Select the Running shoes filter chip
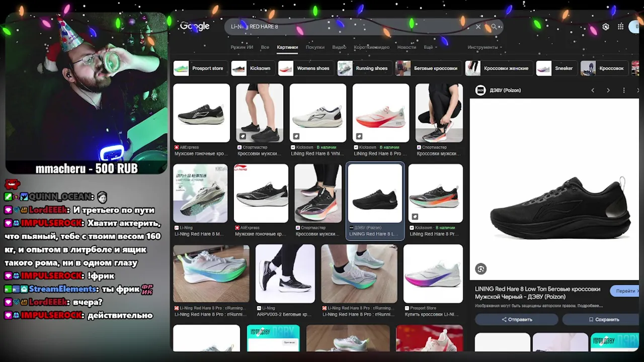The height and width of the screenshot is (362, 644). click(365, 68)
